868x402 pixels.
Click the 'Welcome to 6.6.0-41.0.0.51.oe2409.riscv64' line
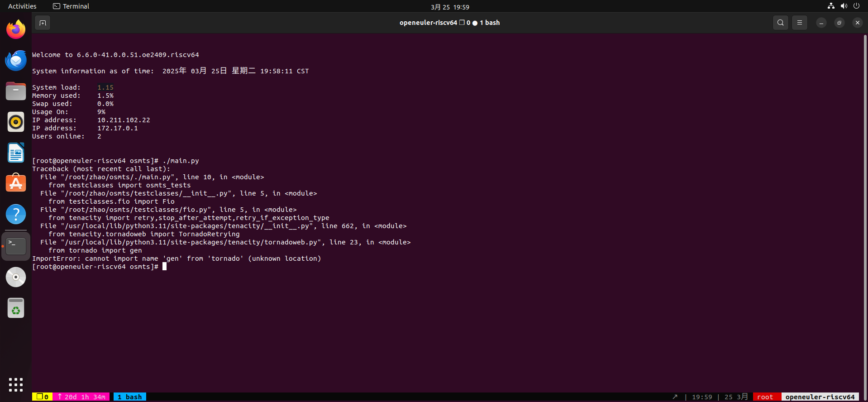click(115, 55)
